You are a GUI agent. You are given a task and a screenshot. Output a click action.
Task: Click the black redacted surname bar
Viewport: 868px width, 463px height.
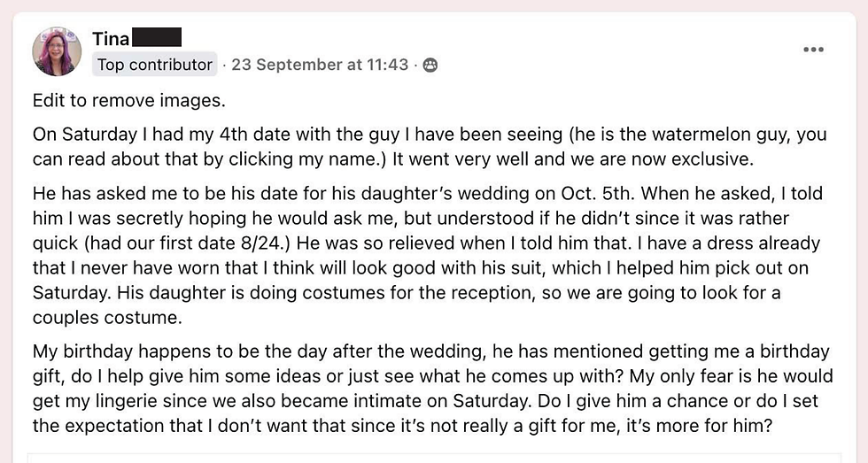(x=158, y=37)
